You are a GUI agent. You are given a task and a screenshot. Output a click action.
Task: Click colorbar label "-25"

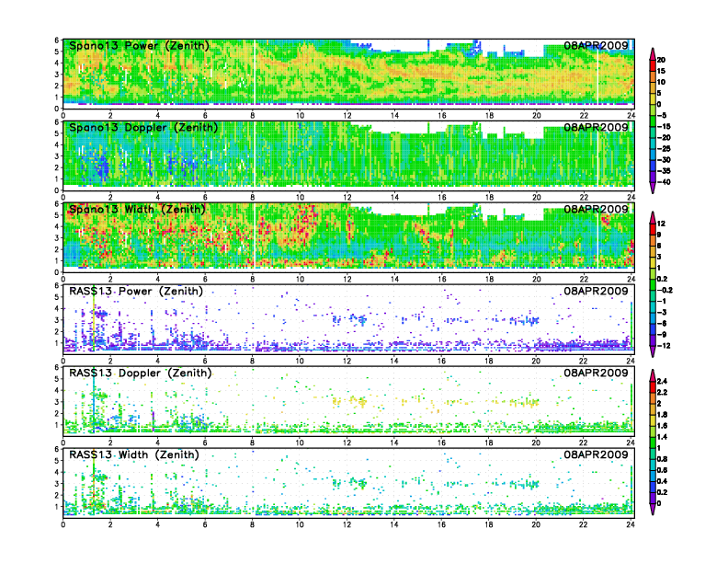tap(664, 149)
